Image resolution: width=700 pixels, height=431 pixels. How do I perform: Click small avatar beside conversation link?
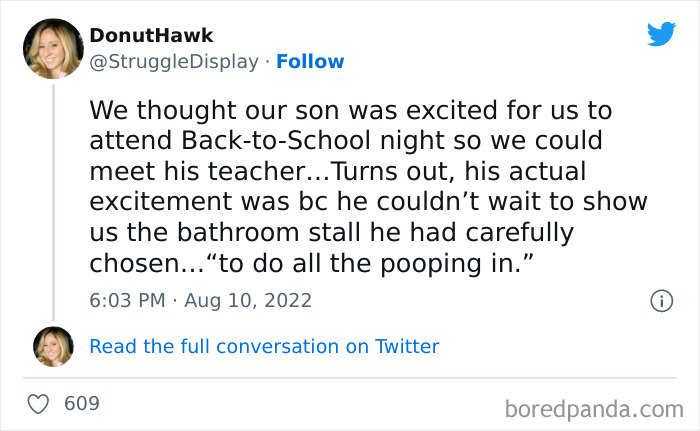point(52,346)
